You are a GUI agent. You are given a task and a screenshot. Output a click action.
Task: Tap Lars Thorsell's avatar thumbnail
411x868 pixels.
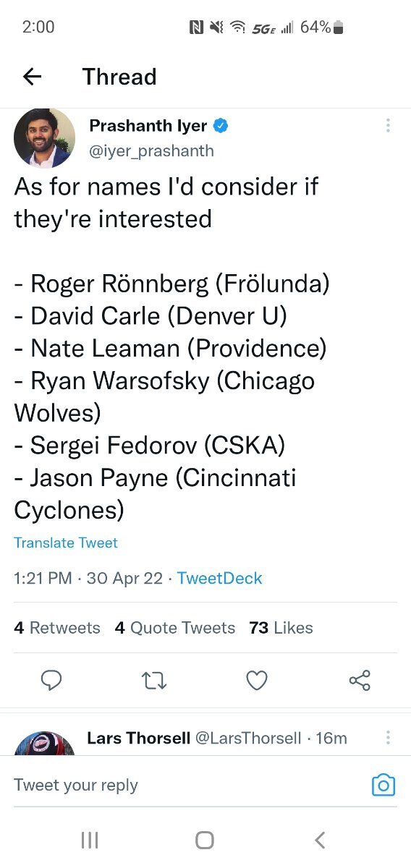(x=45, y=744)
